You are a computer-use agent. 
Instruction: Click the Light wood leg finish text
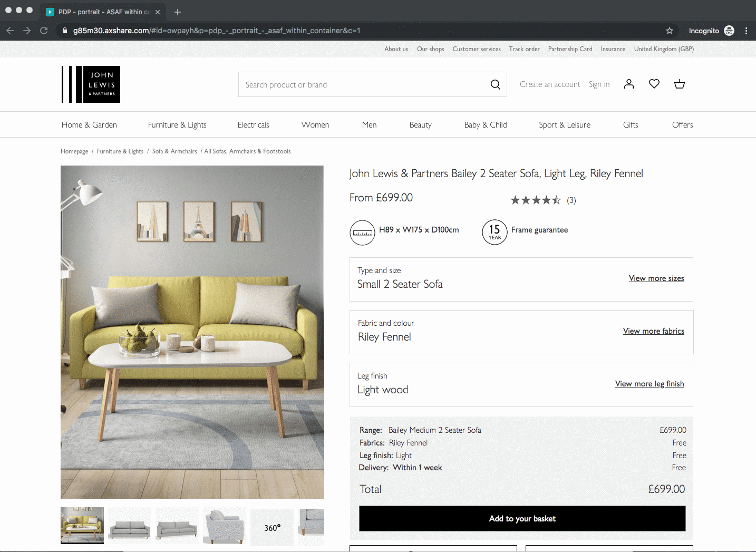383,390
